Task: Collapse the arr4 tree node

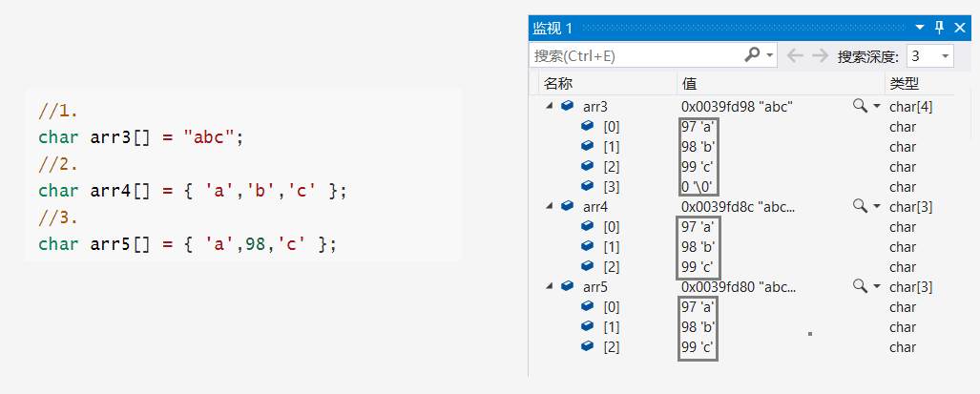Action: pos(549,206)
